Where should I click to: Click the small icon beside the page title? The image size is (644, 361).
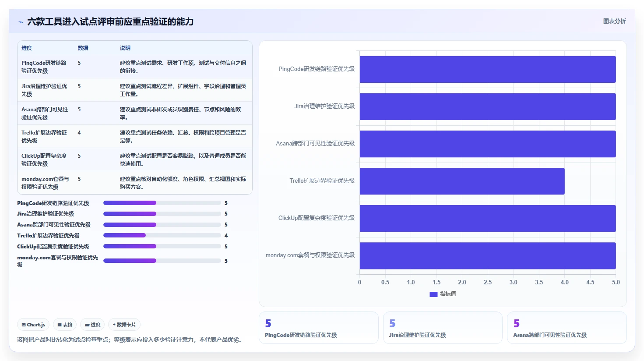(x=21, y=22)
